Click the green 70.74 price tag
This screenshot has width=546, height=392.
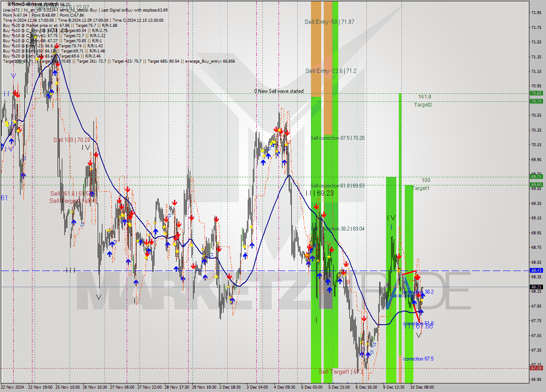coord(536,101)
